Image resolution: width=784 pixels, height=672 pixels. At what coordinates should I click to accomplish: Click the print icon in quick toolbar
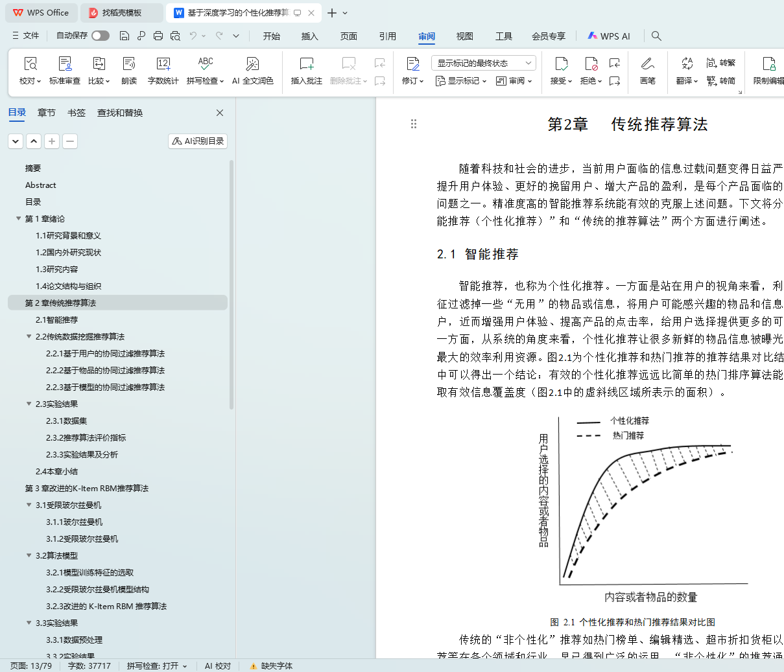click(x=158, y=36)
